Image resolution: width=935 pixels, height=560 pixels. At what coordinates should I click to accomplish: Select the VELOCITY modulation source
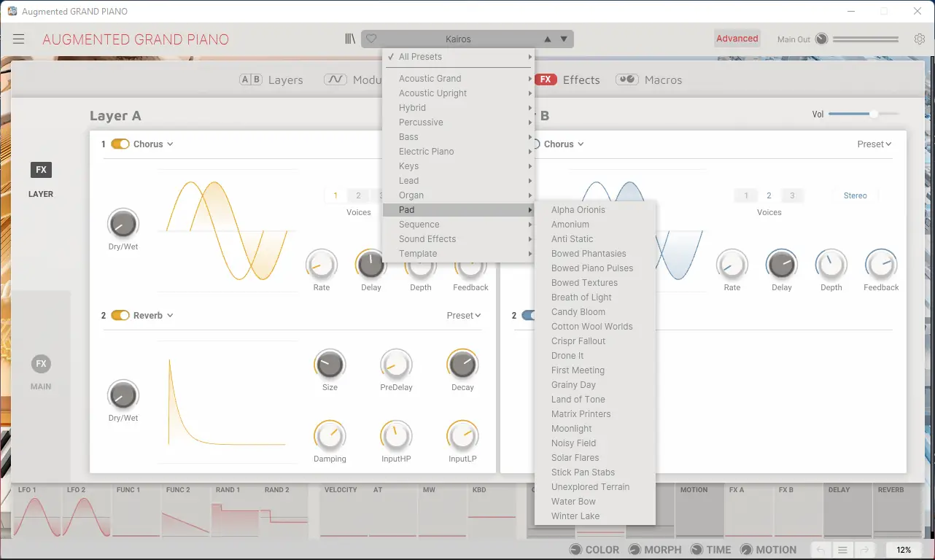[345, 510]
